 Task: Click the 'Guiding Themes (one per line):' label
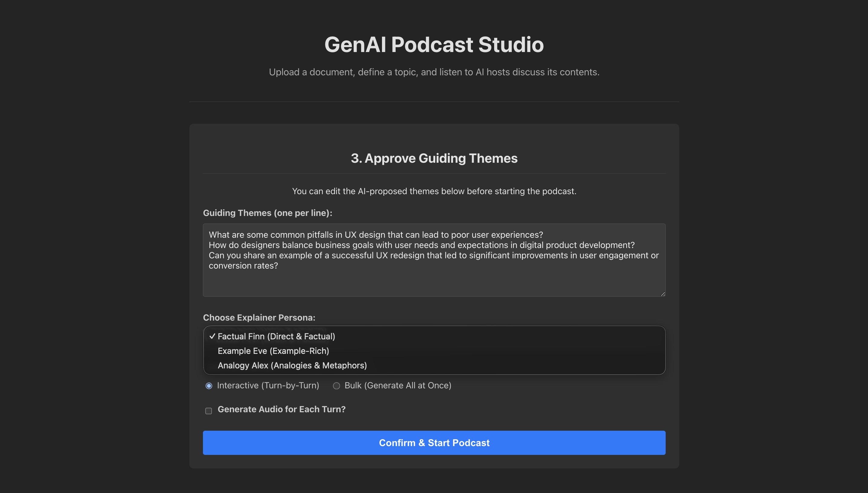[x=267, y=213]
